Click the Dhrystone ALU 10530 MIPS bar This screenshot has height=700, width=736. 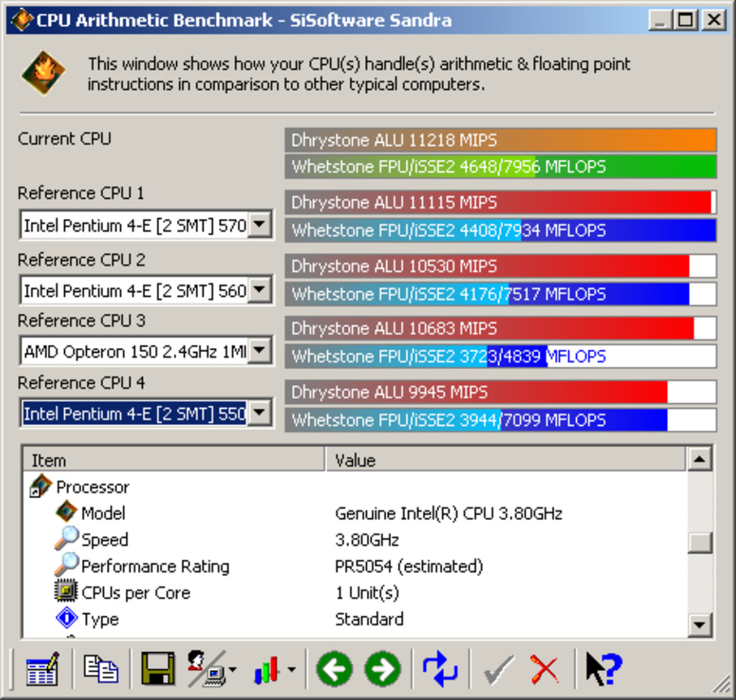[501, 266]
